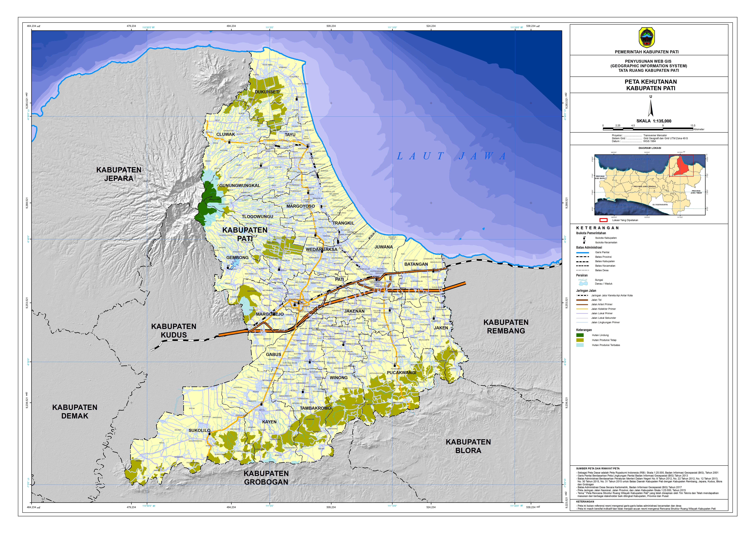Click the Hutan Lindung dark green swatch
The image size is (756, 534).
[x=580, y=335]
